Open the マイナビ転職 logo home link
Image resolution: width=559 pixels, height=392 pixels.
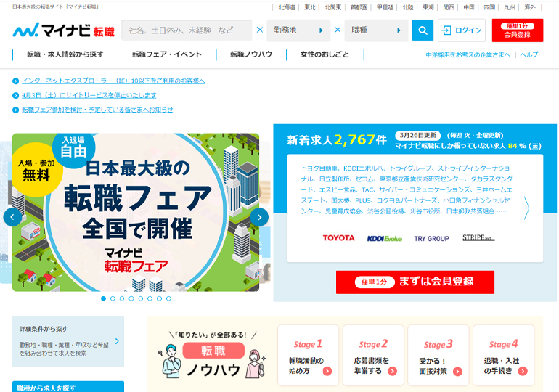[63, 30]
